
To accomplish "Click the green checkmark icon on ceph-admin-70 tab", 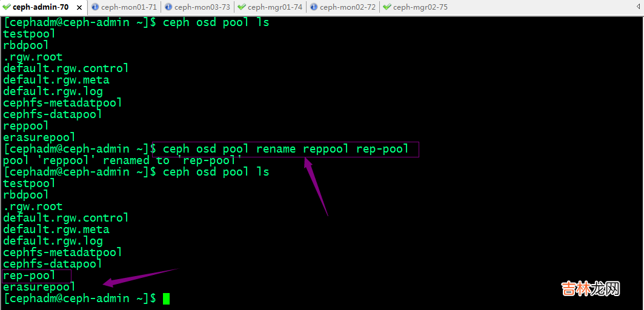I will click(7, 7).
